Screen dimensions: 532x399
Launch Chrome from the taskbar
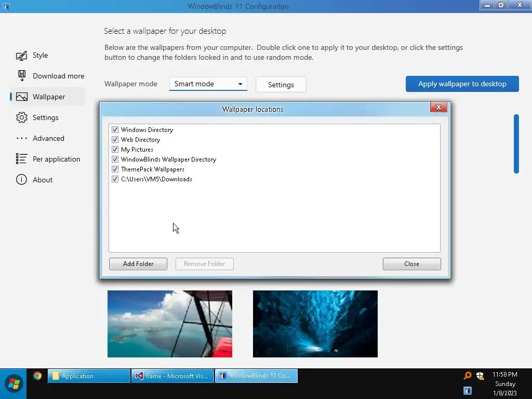(x=37, y=376)
